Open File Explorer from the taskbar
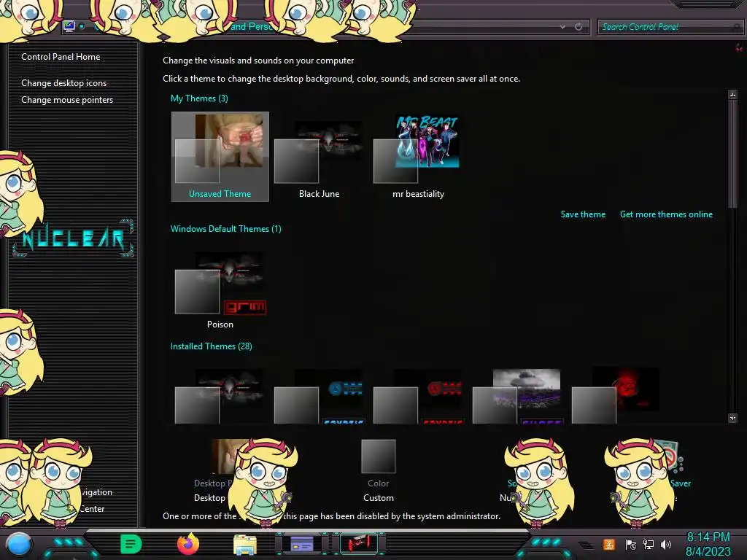Viewport: 747px width, 560px height. [245, 544]
